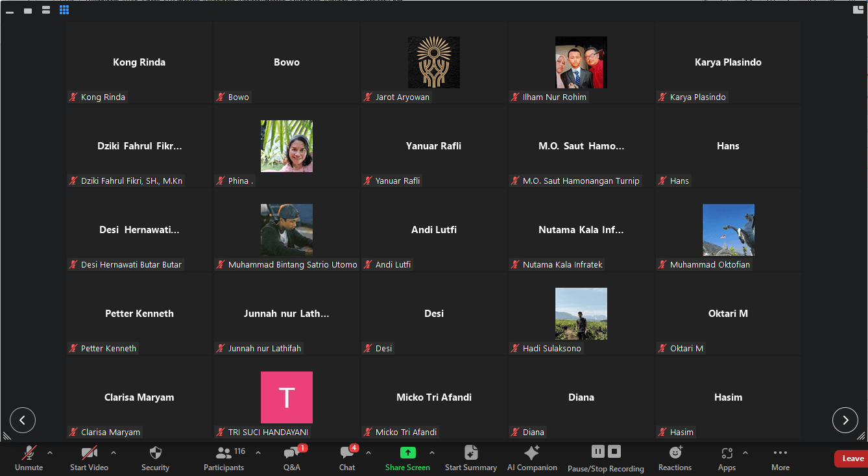Open the Q&A panel
Screen dimensions: 868x476
click(x=292, y=458)
